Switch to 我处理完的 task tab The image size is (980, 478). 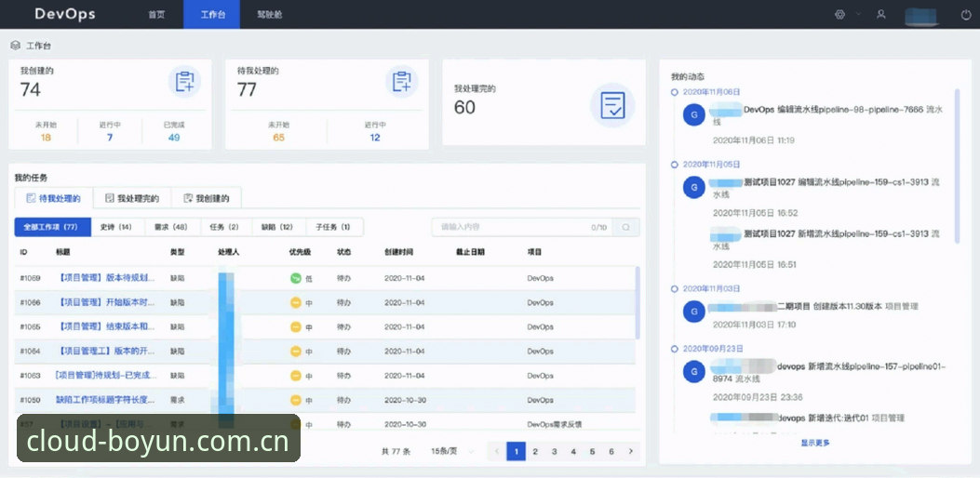[132, 198]
